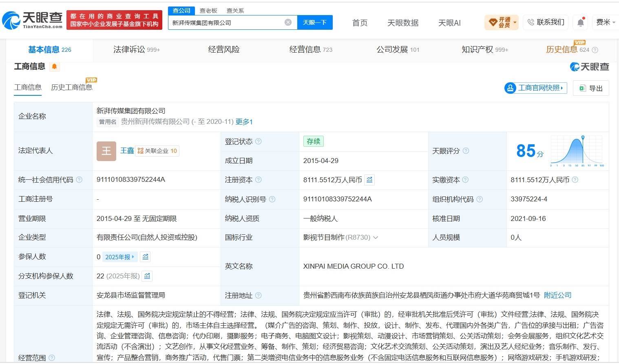Screen dimensions: 619x364
Task: Open the 附近公司 nearby companies link
Action: tap(557, 296)
